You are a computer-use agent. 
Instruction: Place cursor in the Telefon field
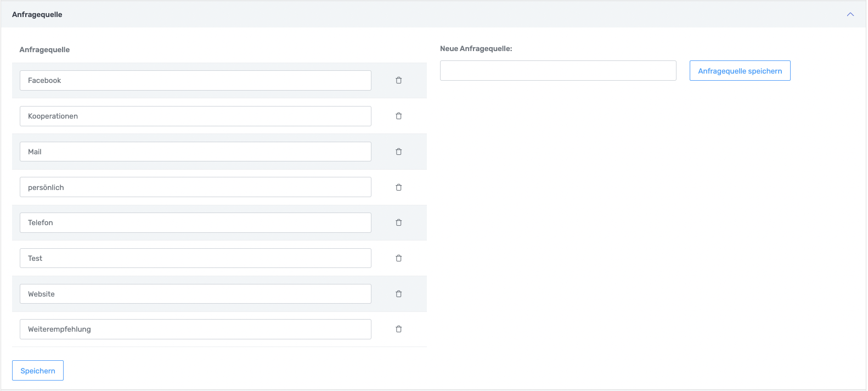click(x=195, y=222)
